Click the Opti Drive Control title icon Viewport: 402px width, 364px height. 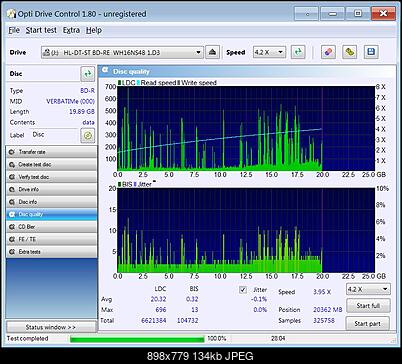pos(11,14)
